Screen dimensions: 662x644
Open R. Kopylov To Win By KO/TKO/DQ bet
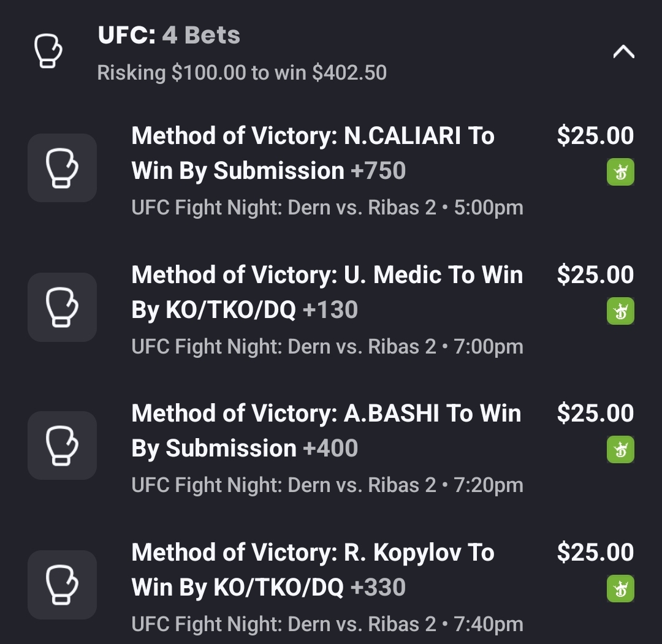click(x=313, y=570)
